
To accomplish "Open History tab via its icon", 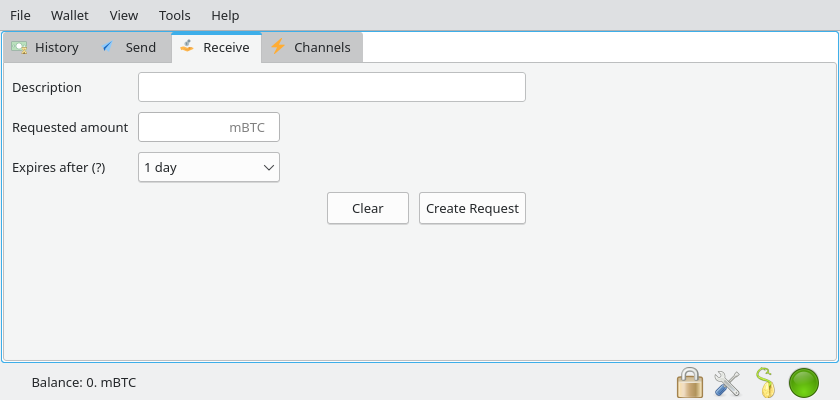I will point(19,47).
